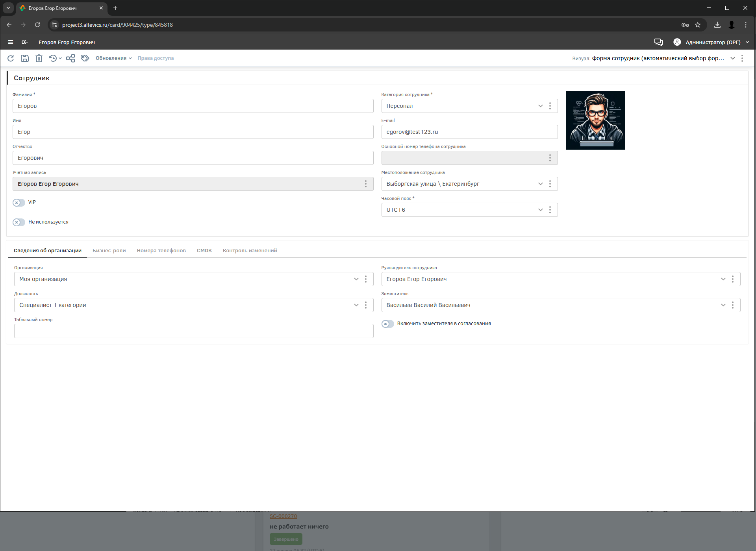Click the tags label icon
The image size is (756, 551).
click(85, 58)
